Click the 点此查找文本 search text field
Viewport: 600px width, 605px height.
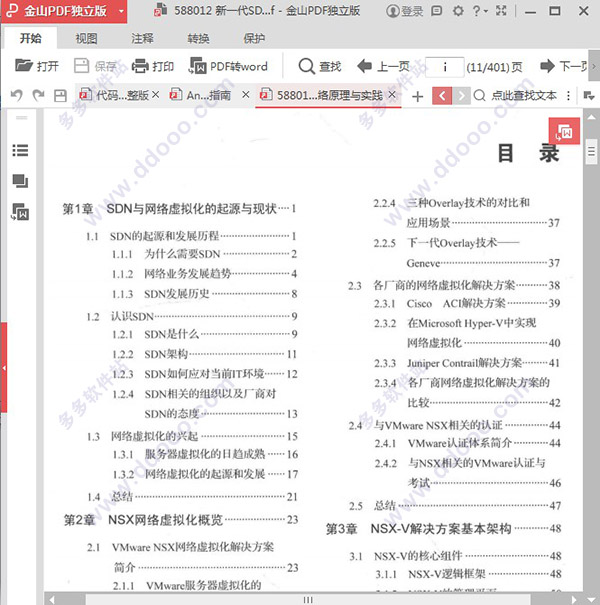pos(524,95)
